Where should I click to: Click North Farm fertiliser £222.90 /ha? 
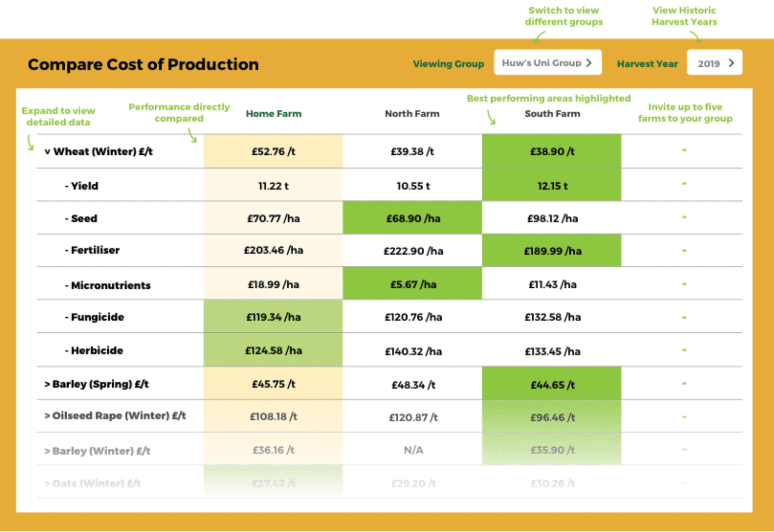click(412, 251)
